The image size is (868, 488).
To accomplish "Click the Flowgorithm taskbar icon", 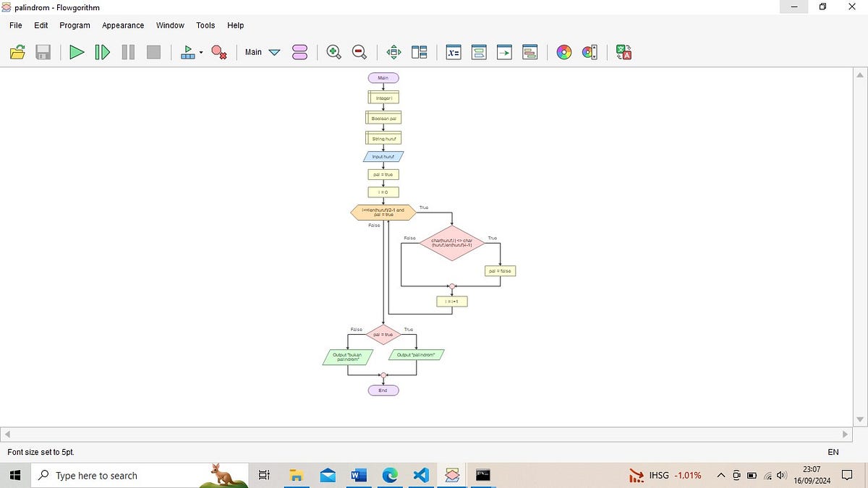I will click(x=452, y=475).
